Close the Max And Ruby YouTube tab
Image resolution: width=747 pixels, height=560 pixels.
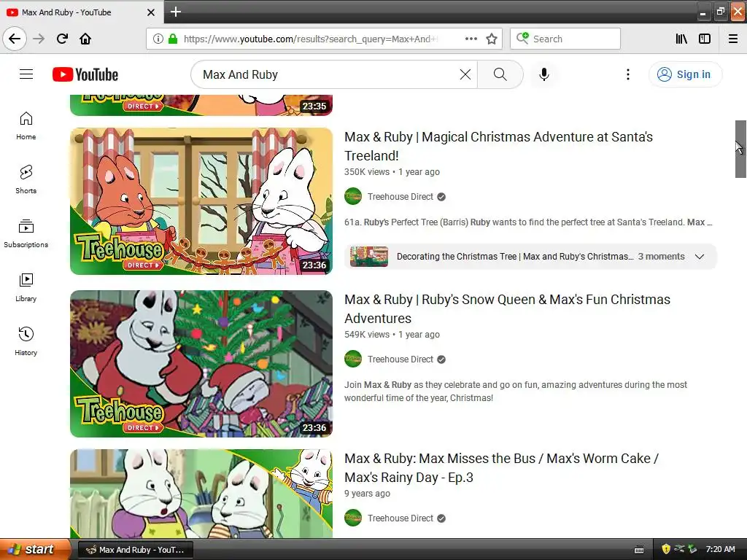[x=151, y=12]
